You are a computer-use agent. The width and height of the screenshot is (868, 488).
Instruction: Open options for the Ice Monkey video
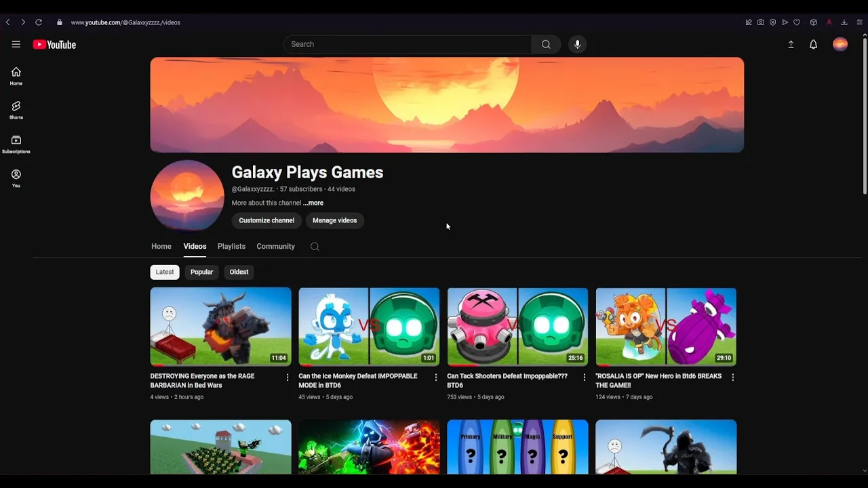coord(436,378)
